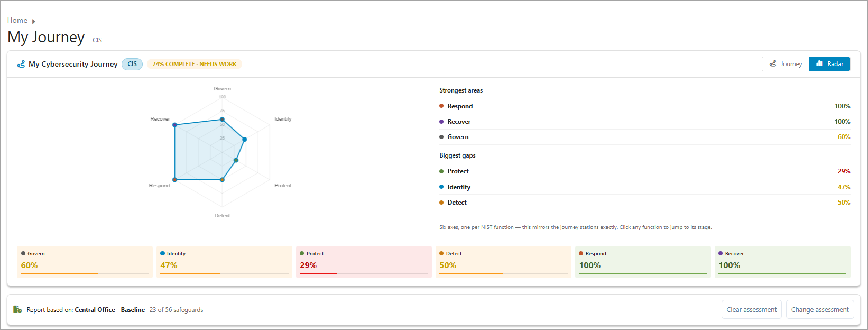Select the Radar view button
868x330 pixels.
tap(829, 64)
